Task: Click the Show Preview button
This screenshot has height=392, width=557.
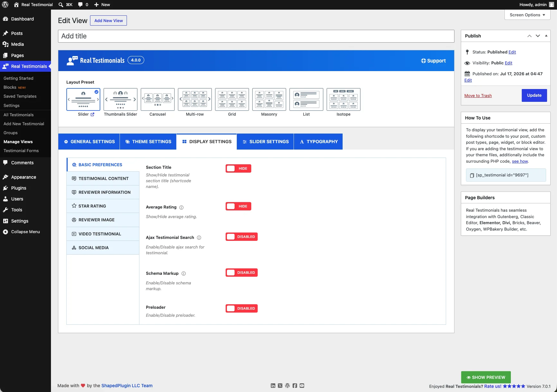Action: (486, 377)
